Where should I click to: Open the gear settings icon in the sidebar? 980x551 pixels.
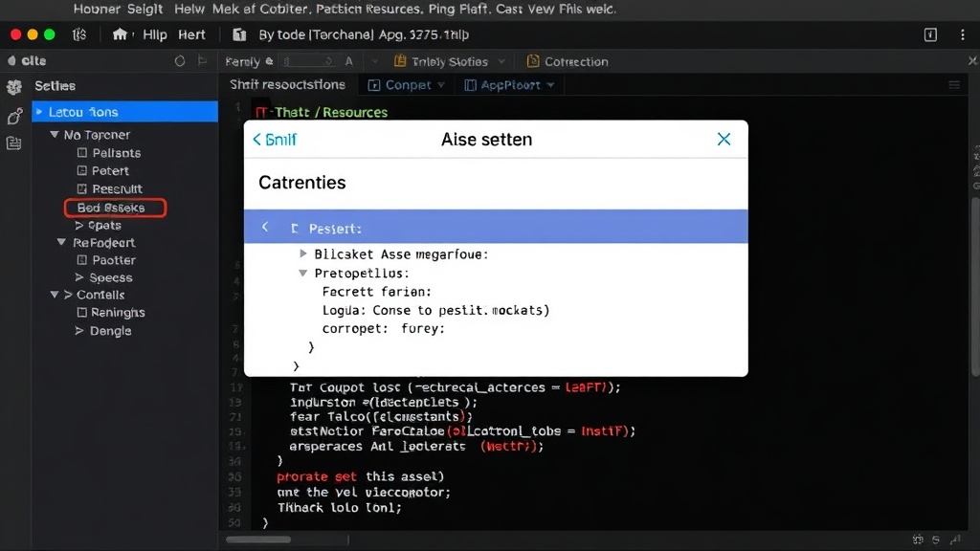click(13, 87)
